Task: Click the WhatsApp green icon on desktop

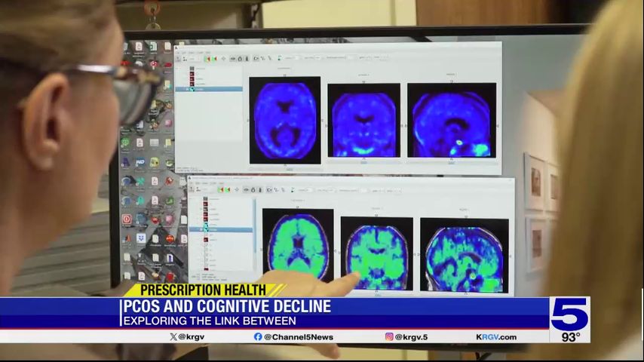Action: 126,142
